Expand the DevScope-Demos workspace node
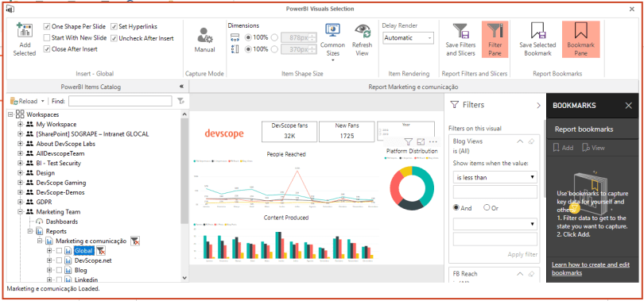This screenshot has width=644, height=301. point(20,192)
